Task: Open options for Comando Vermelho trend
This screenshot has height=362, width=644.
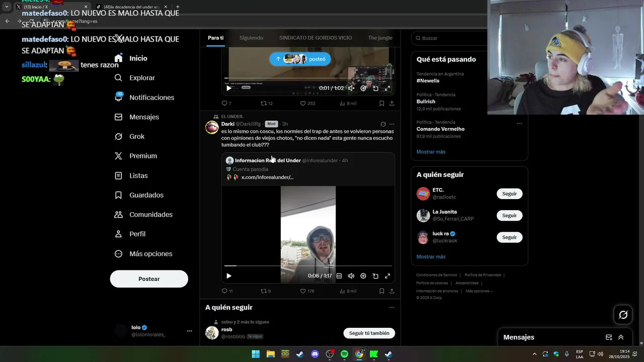Action: coord(519,123)
